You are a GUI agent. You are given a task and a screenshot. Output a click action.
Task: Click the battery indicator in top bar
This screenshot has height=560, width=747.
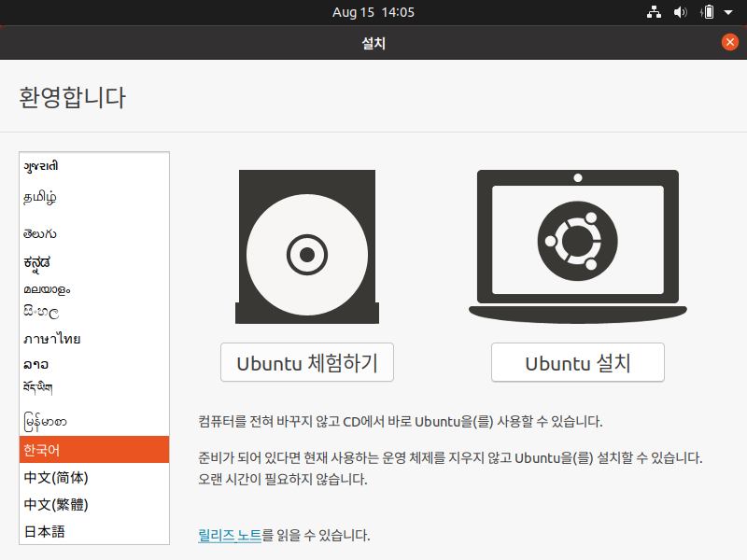tap(708, 12)
